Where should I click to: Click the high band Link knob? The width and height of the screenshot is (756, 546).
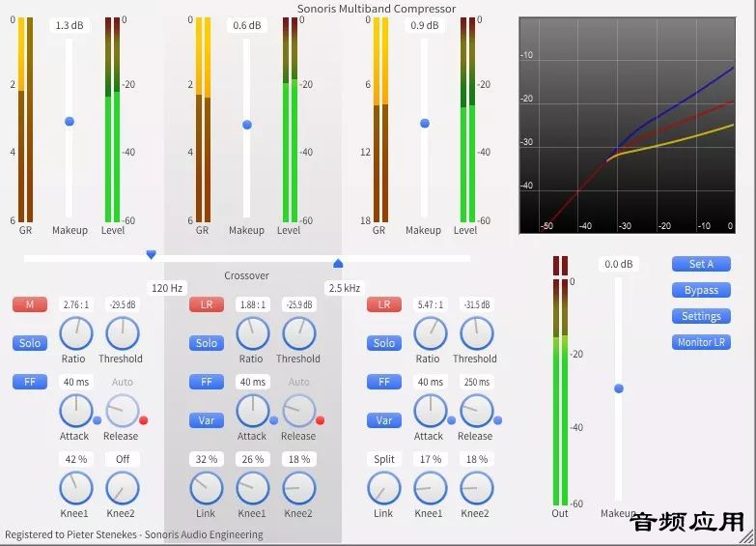click(383, 488)
